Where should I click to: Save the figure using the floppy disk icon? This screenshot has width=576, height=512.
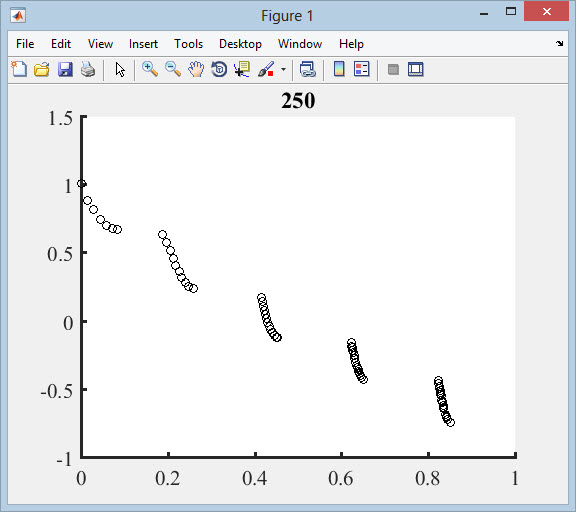coord(65,69)
